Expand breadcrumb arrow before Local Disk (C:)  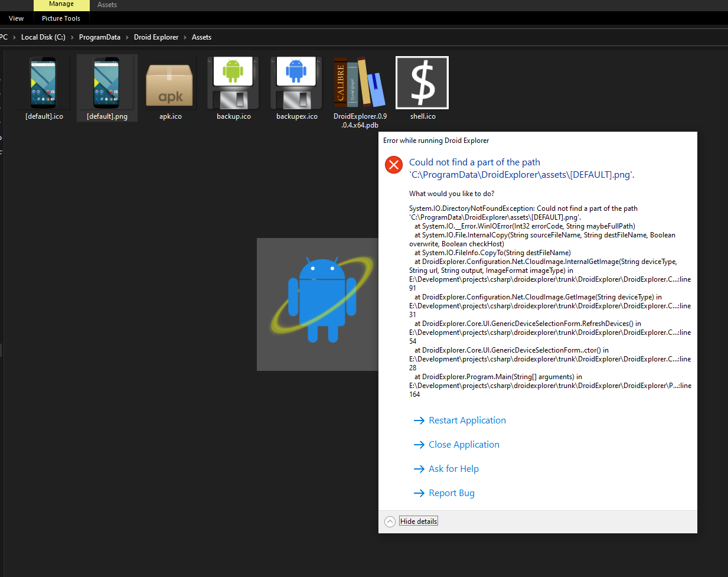pos(14,37)
